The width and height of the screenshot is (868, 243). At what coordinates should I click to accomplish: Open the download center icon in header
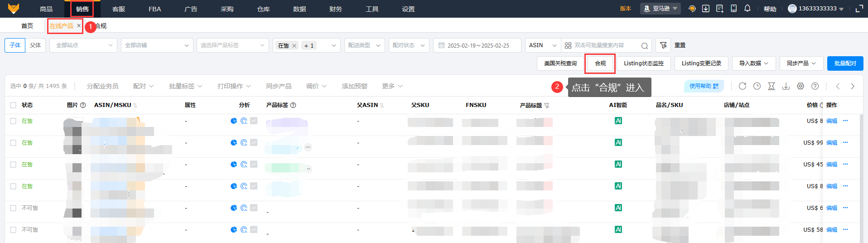click(x=706, y=9)
